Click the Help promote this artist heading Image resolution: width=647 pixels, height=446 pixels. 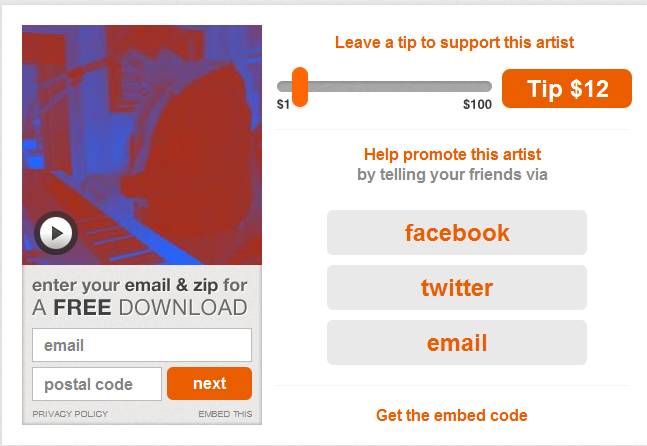coord(452,155)
